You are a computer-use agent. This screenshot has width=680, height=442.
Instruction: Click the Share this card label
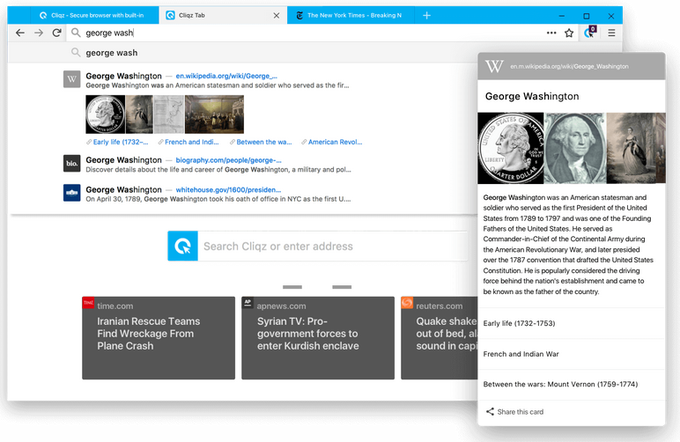click(x=520, y=412)
